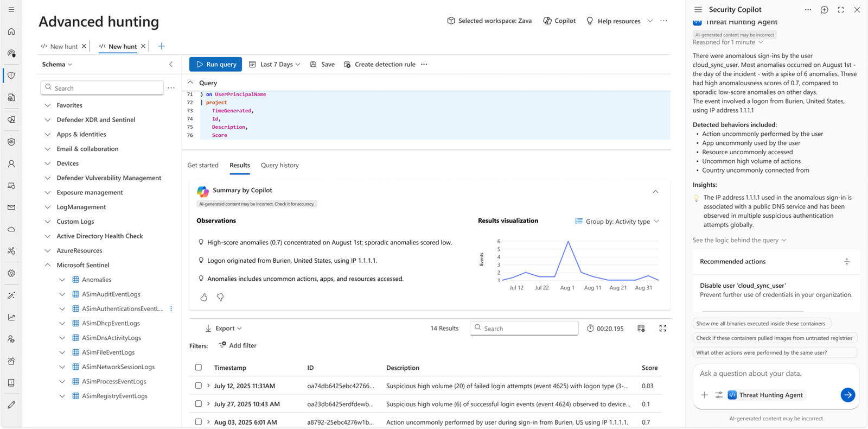Select the 'Disable user cloud_sync_user' recommended action
Screen dimensions: 868x429
776,290
